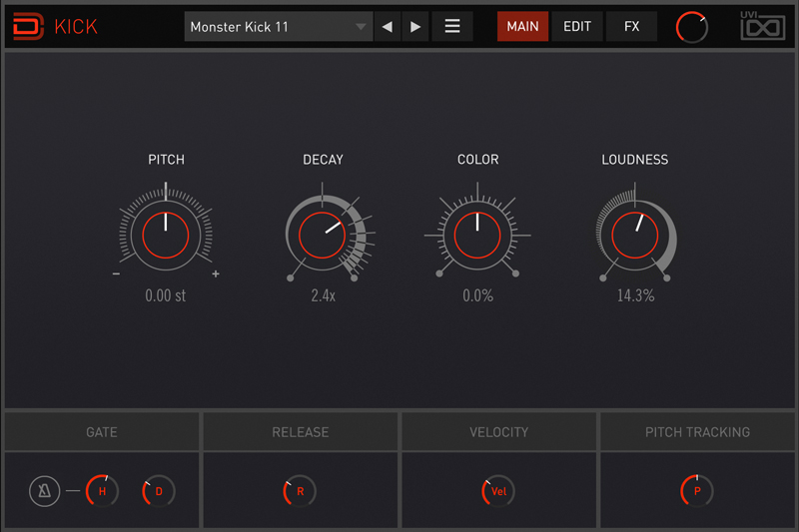Load the previous preset arrow
This screenshot has height=532, width=799.
pos(388,27)
